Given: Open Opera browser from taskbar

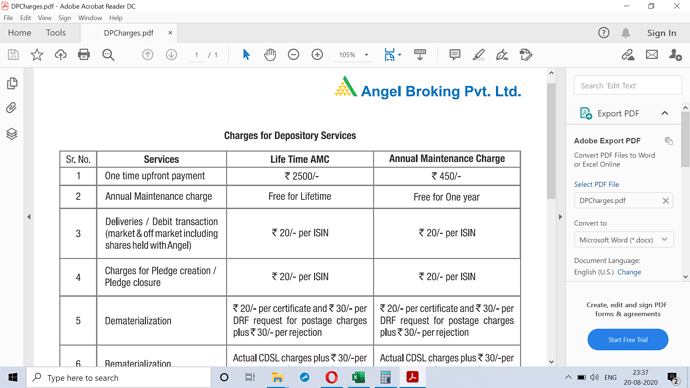Looking at the screenshot, I should (331, 377).
